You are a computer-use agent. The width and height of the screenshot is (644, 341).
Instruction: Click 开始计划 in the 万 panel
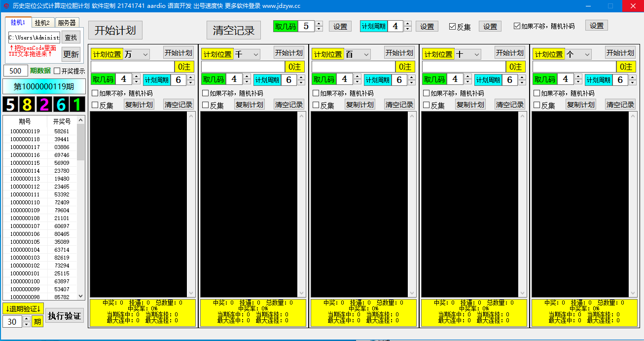179,53
